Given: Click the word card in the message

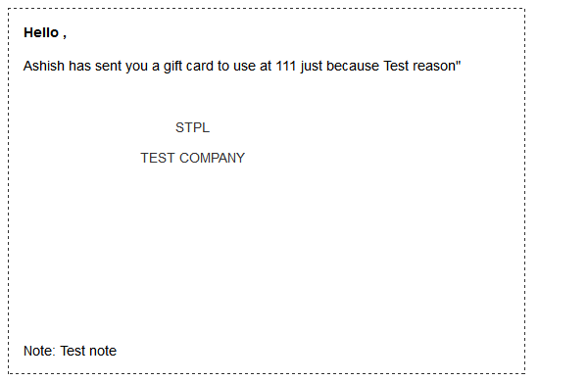Looking at the screenshot, I should [200, 66].
